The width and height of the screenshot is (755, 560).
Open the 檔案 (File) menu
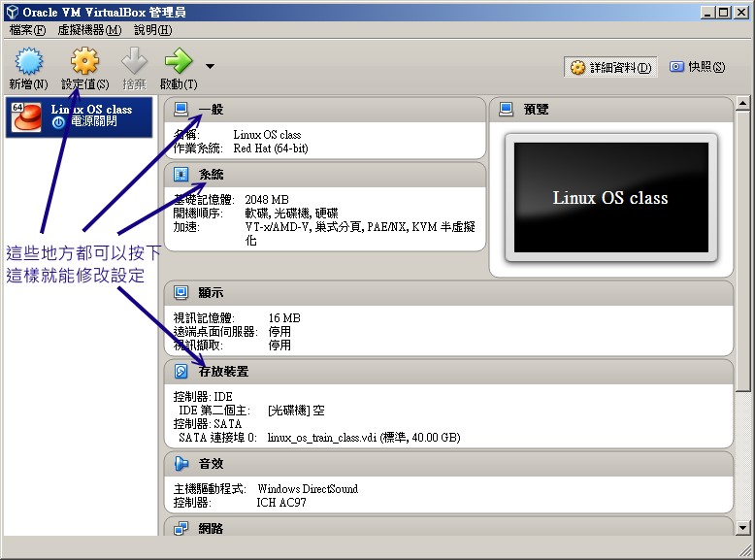pyautogui.click(x=26, y=30)
